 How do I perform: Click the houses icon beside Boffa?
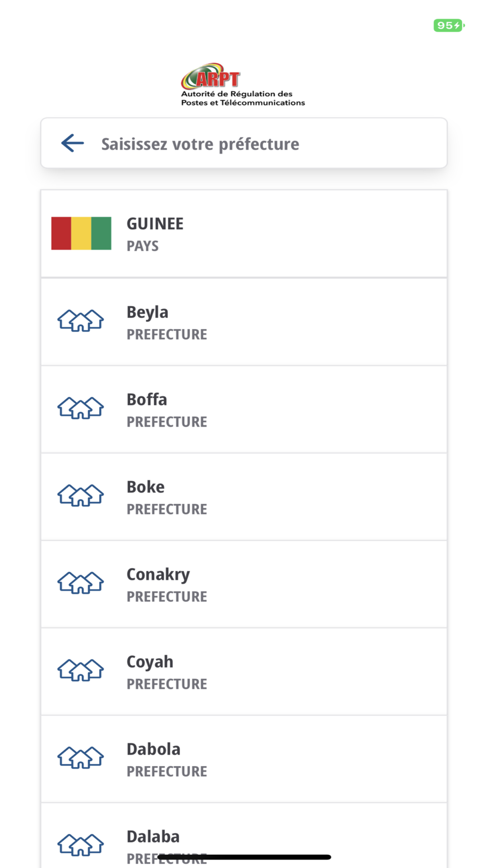point(81,408)
